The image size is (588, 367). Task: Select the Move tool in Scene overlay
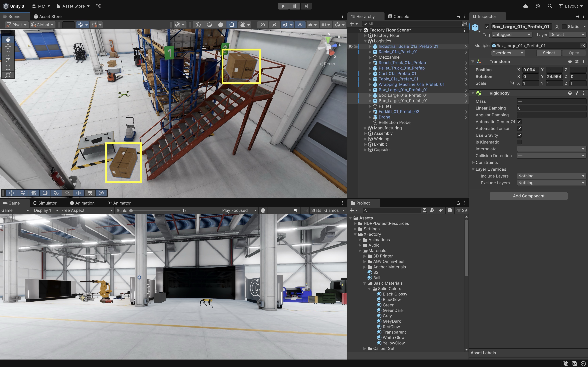[x=8, y=46]
